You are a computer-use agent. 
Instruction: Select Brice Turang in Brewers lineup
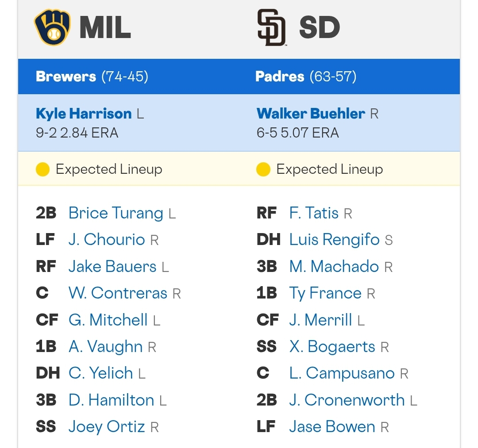[x=116, y=213]
